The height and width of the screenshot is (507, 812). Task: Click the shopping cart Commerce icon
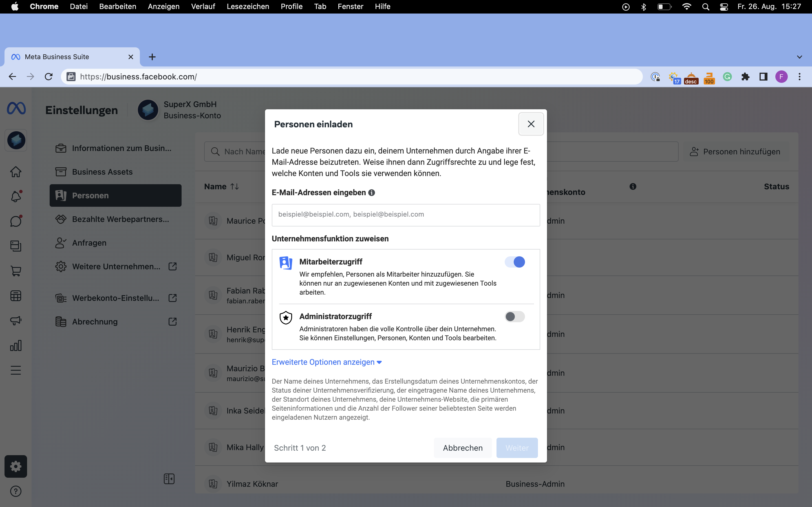[x=16, y=271]
